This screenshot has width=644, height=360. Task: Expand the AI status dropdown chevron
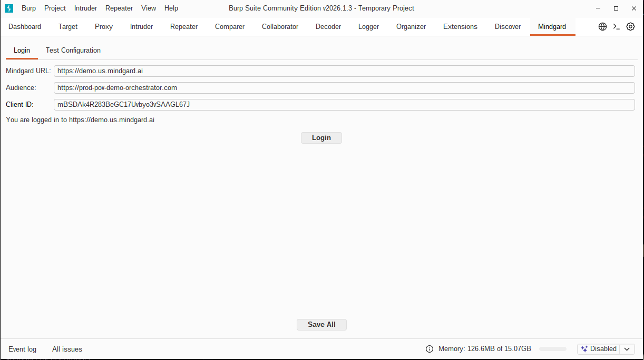coord(627,348)
